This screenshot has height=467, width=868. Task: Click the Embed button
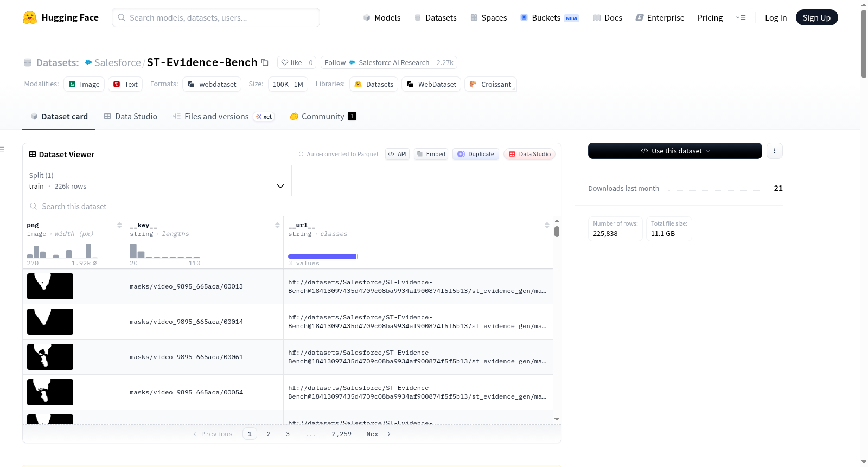431,154
